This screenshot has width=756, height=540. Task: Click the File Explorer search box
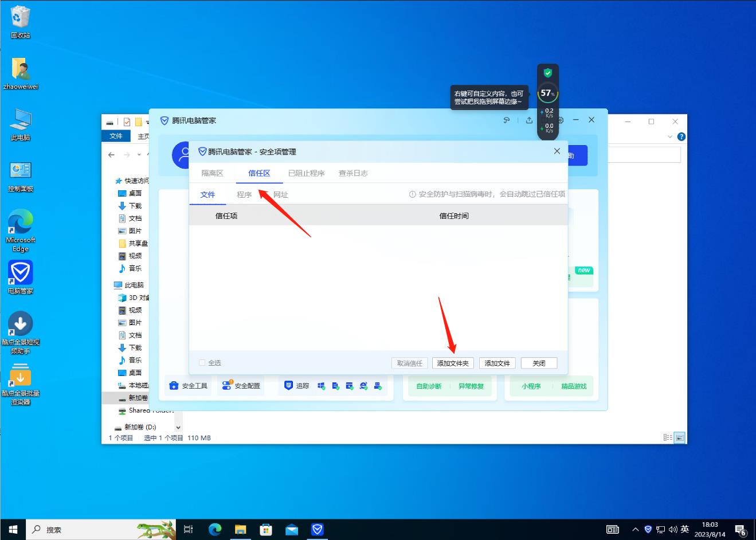[644, 155]
